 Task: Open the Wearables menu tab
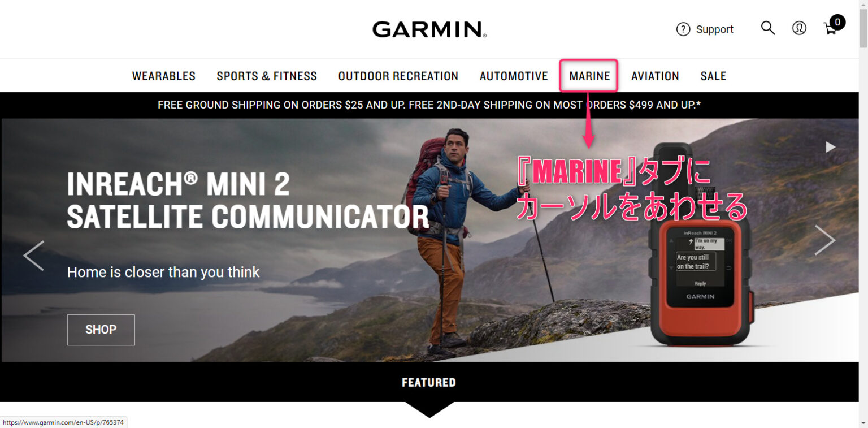point(164,76)
